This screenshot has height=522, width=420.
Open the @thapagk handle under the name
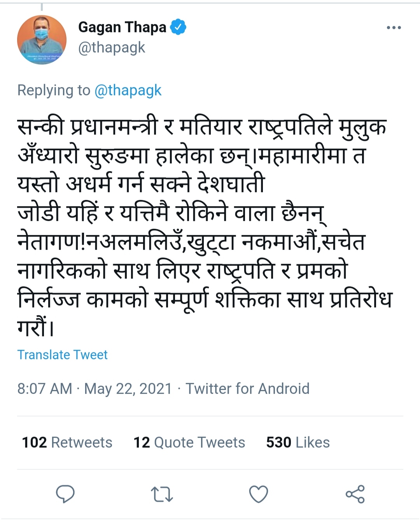click(x=112, y=47)
